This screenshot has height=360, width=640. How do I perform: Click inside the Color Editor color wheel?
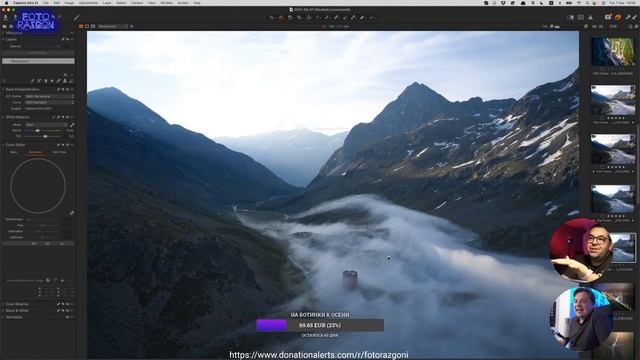tap(38, 186)
